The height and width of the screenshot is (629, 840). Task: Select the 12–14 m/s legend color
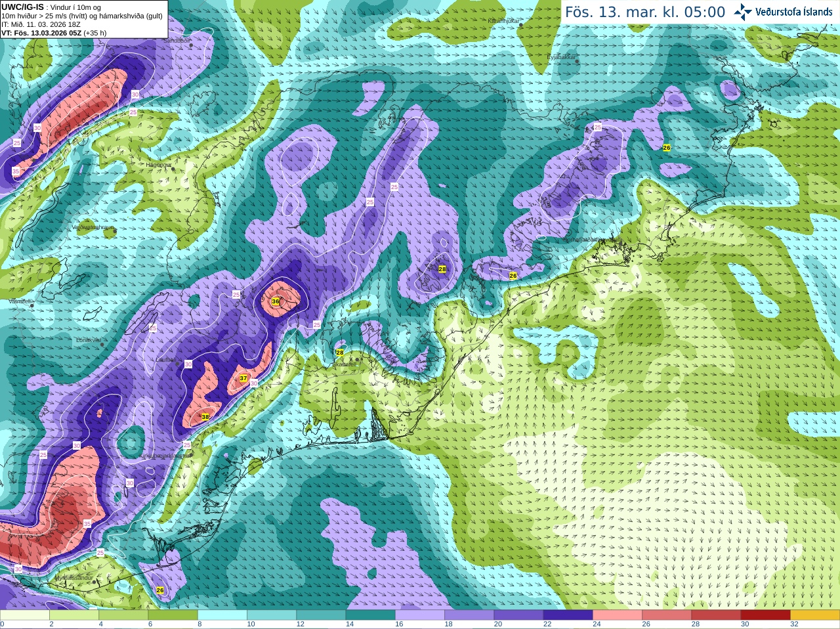321,615
